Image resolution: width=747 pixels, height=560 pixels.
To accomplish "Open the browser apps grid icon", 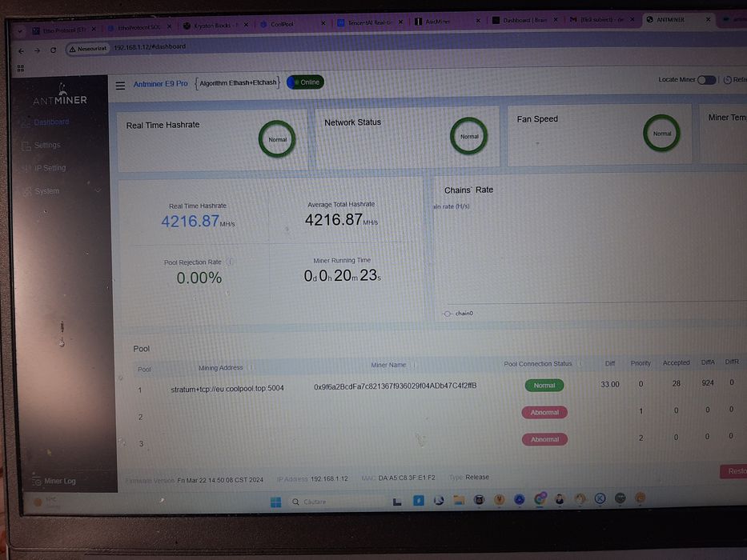I will (x=21, y=68).
